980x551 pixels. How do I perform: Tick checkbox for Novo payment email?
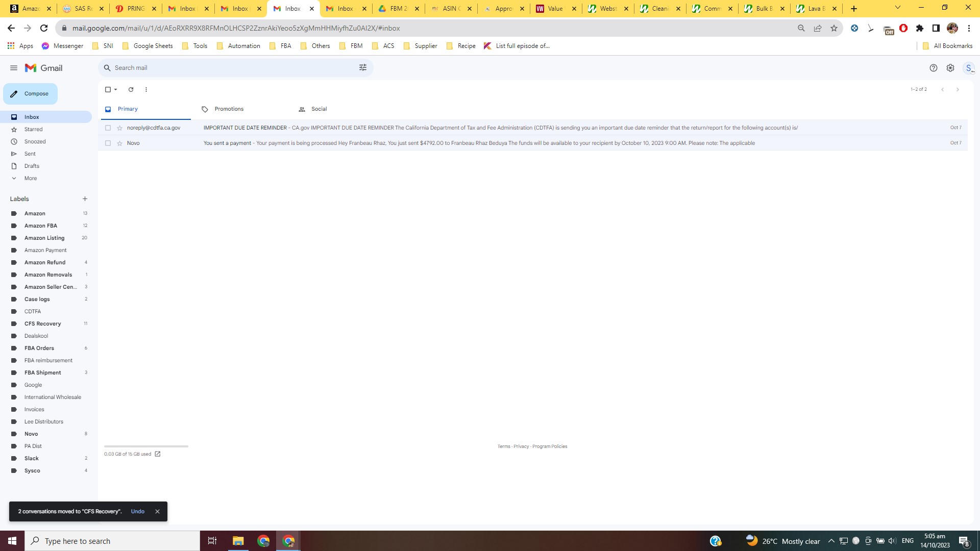click(x=108, y=143)
